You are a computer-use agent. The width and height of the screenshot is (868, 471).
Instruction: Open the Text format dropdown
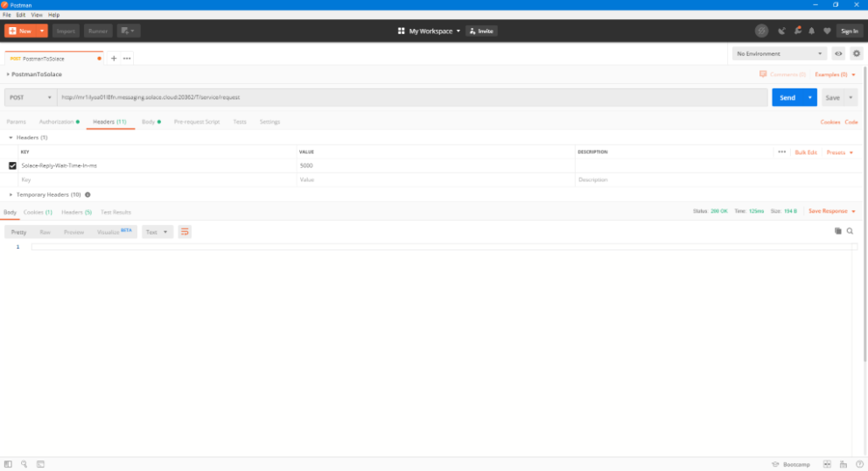click(x=157, y=232)
